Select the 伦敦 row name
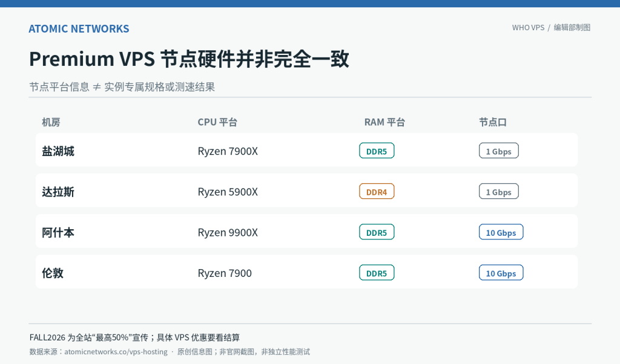The height and width of the screenshot is (364, 620). click(53, 273)
